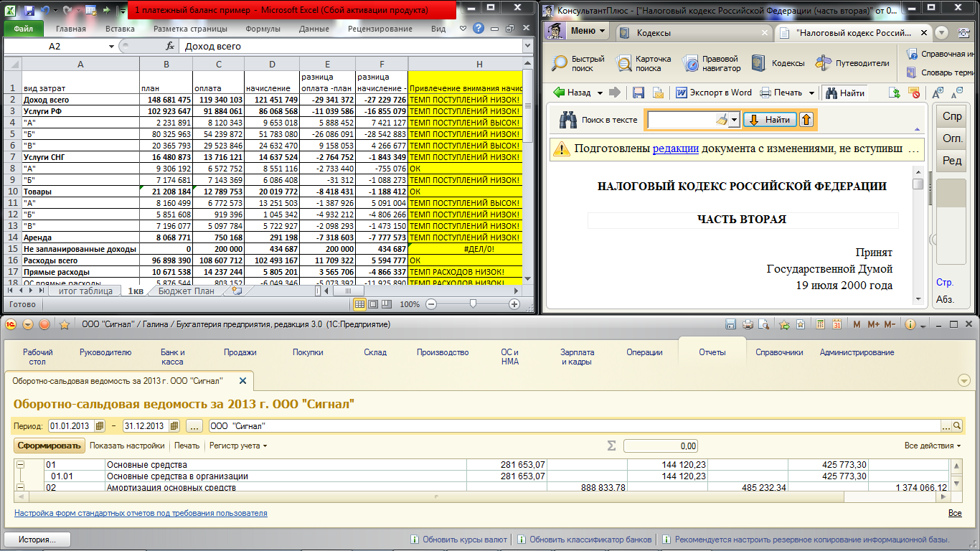Click Excel insert function fx icon
The height and width of the screenshot is (551, 980).
170,46
